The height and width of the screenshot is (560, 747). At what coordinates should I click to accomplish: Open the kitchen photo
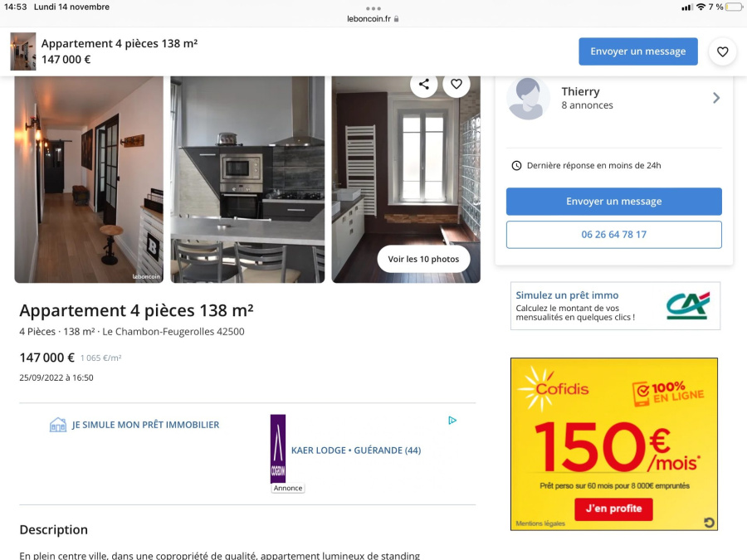247,179
